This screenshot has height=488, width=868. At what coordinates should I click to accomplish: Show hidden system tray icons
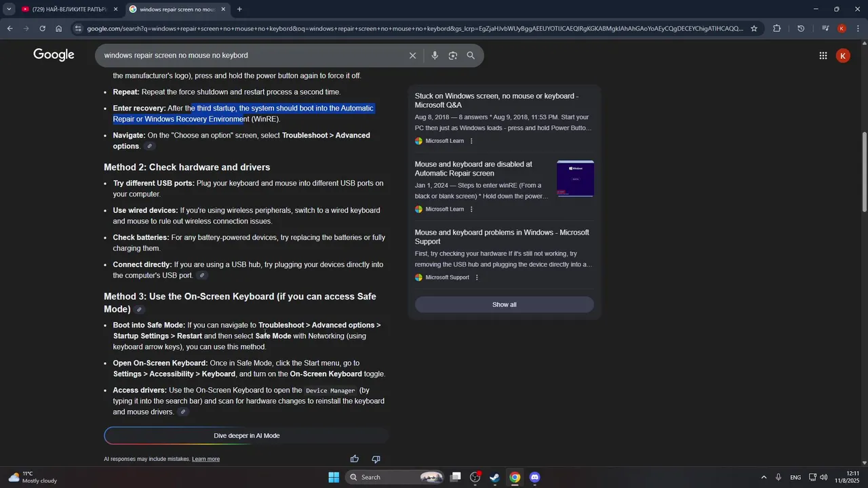point(764,477)
